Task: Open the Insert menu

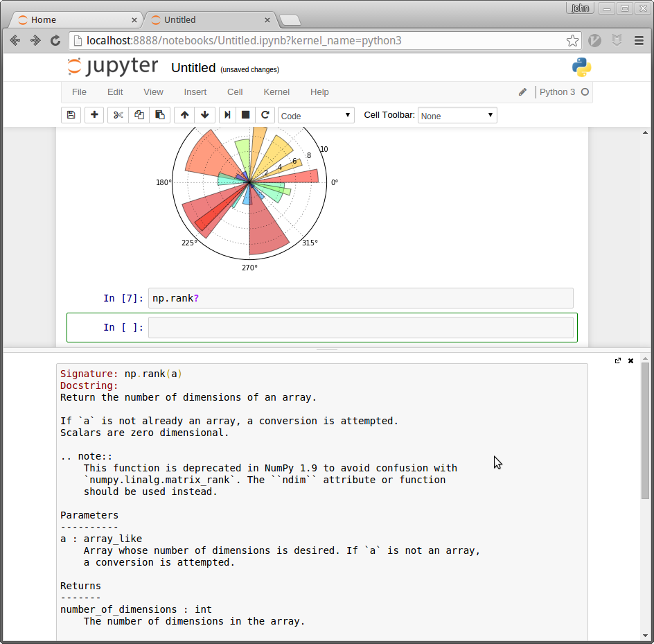Action: click(x=195, y=92)
